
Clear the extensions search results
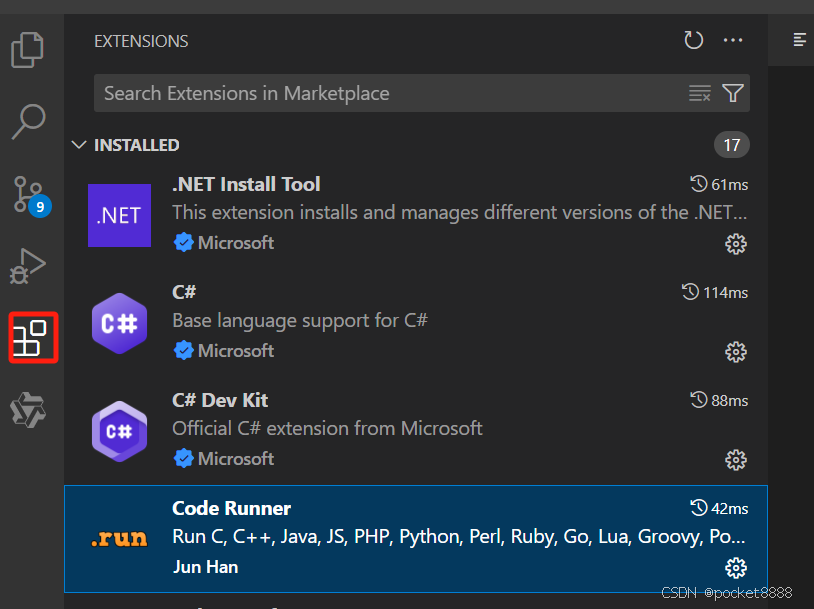point(699,92)
